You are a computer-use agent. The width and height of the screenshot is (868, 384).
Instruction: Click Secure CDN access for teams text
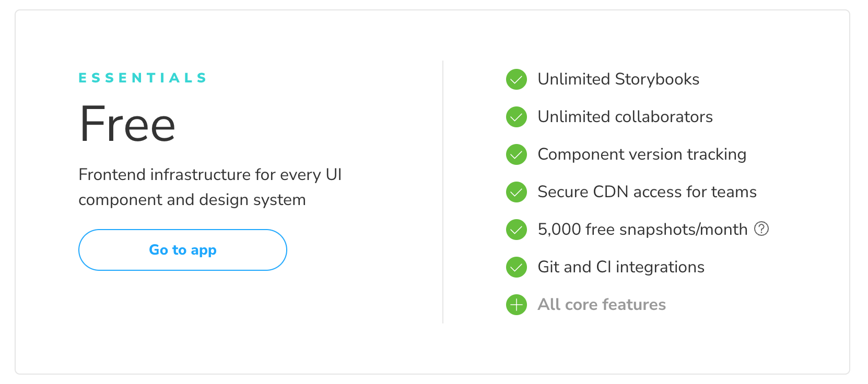point(647,192)
